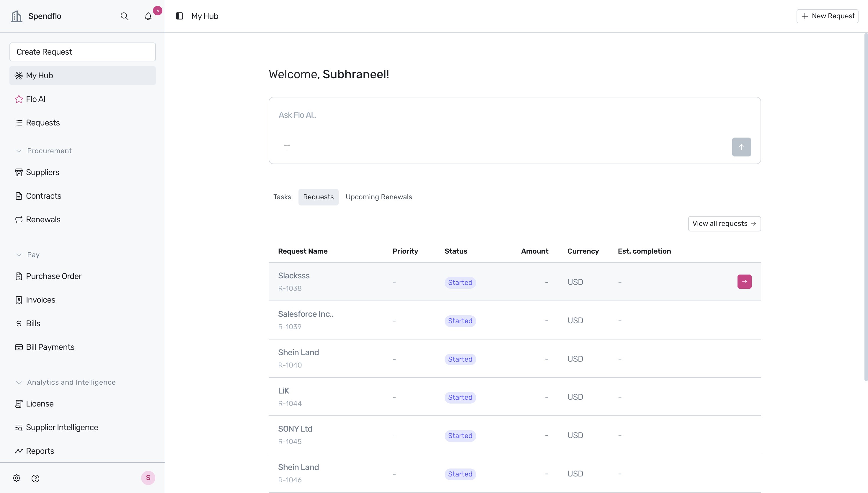Click the page vertical scrollbar
The width and height of the screenshot is (868, 493).
coord(866,207)
